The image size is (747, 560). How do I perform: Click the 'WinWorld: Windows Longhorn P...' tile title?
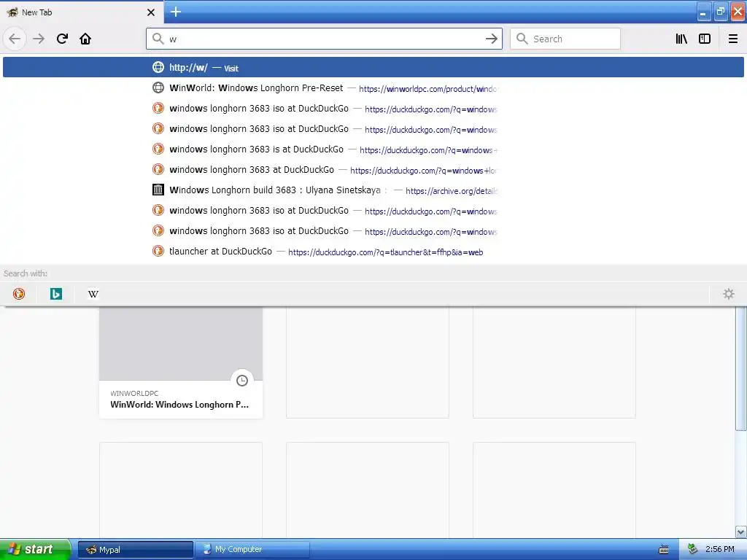pos(179,404)
